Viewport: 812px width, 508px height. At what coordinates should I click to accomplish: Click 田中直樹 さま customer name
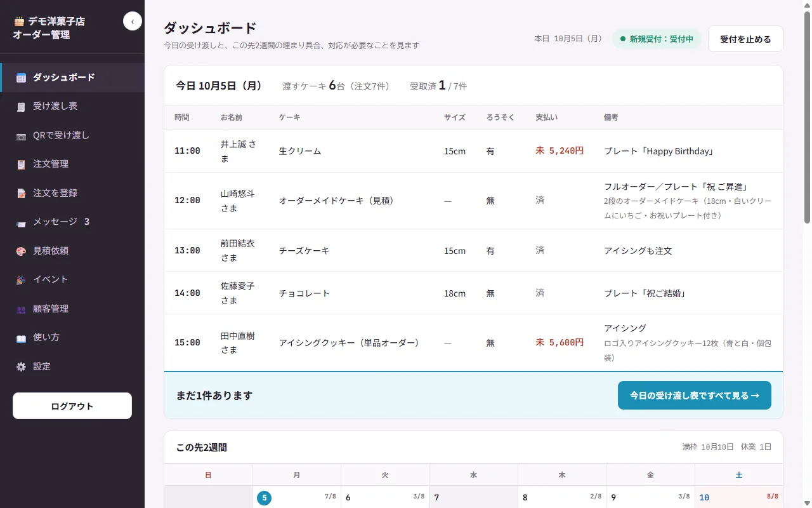(238, 342)
